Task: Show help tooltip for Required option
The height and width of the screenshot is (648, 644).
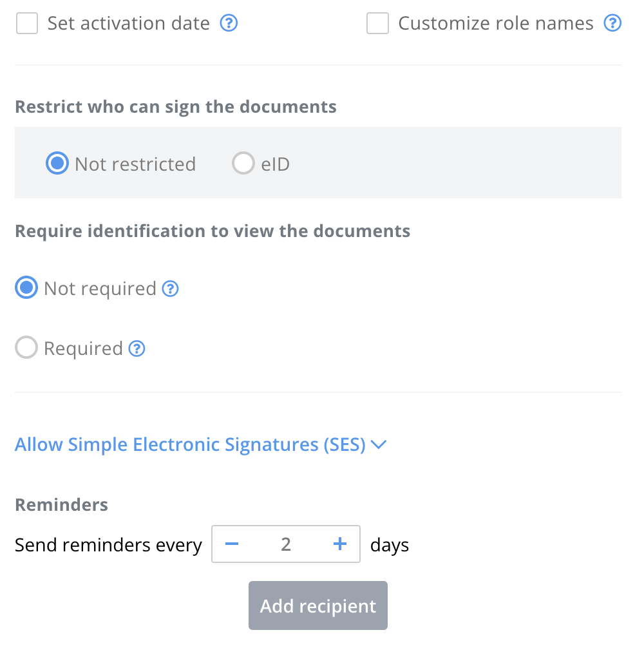Action: coord(137,348)
